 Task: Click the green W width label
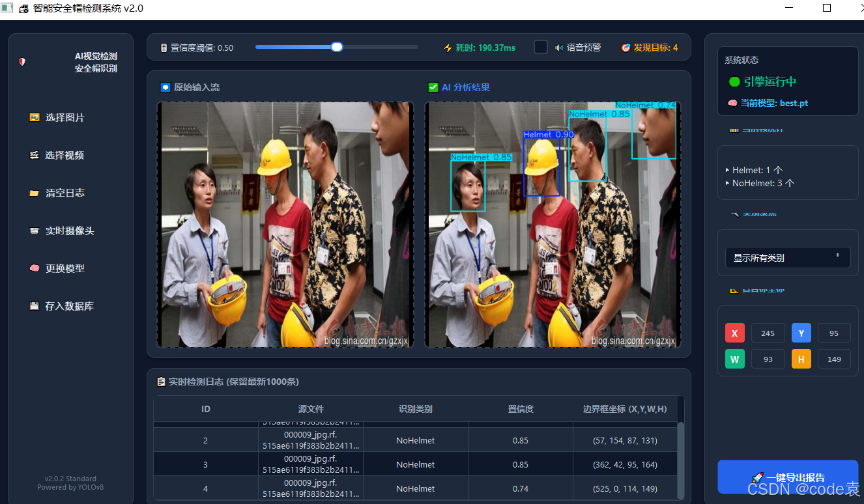(x=735, y=359)
